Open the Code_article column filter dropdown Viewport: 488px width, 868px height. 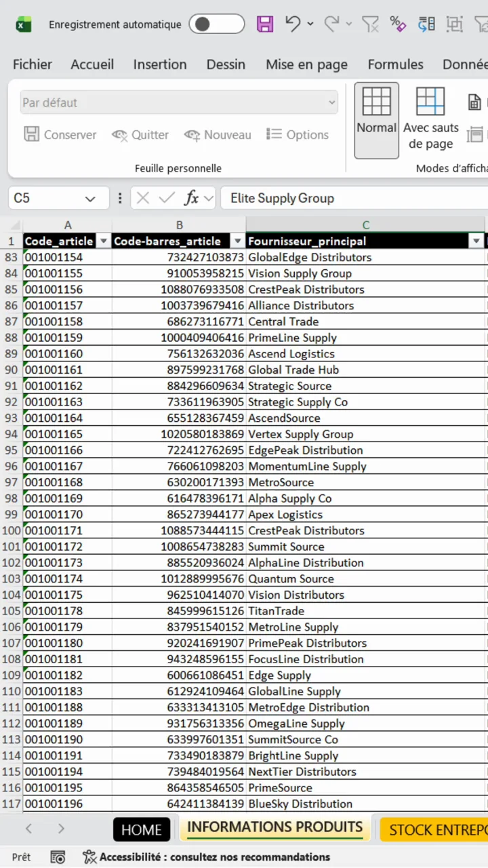pyautogui.click(x=104, y=241)
